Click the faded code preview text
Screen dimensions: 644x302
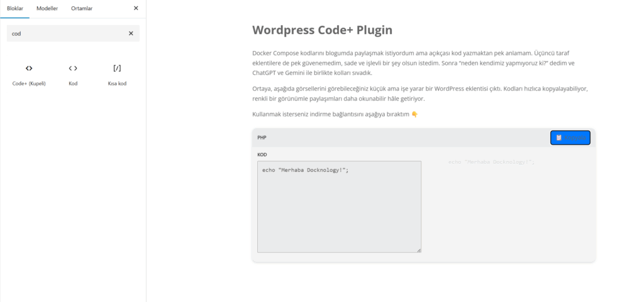tap(491, 162)
